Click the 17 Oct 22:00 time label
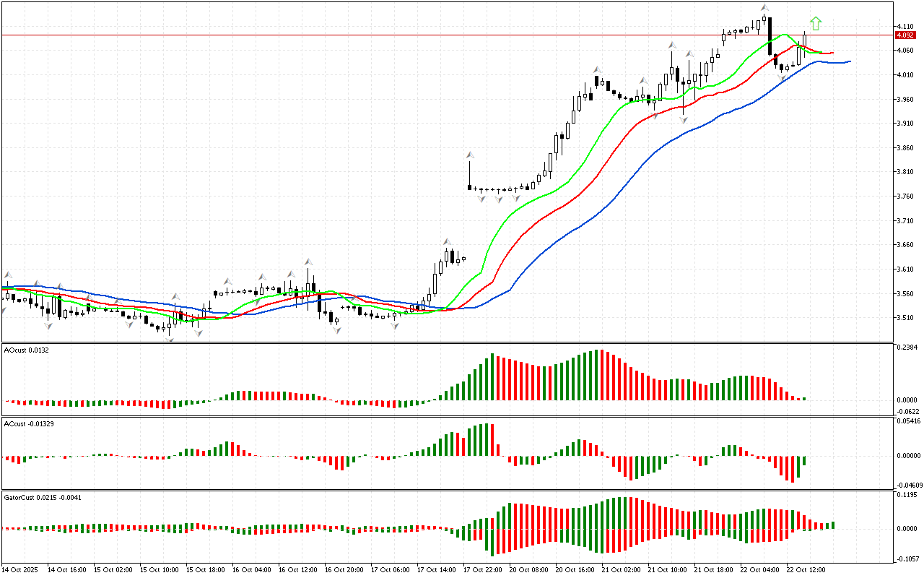 483,569
